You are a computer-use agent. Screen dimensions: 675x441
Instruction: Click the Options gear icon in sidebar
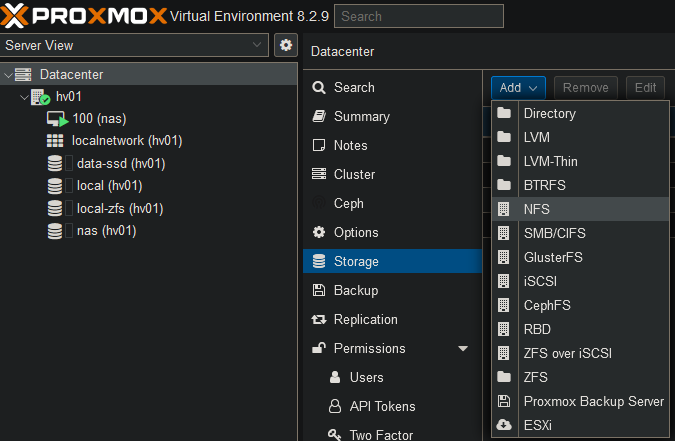point(319,232)
